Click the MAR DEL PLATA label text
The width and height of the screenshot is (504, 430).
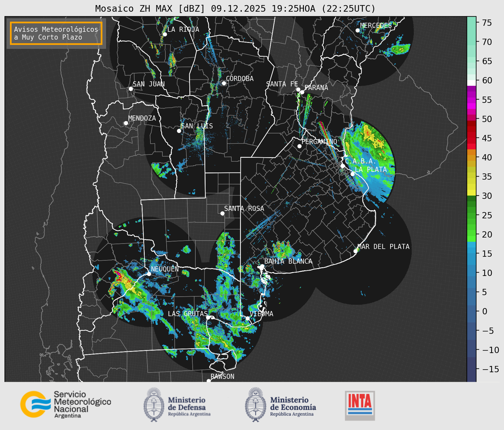(x=383, y=247)
